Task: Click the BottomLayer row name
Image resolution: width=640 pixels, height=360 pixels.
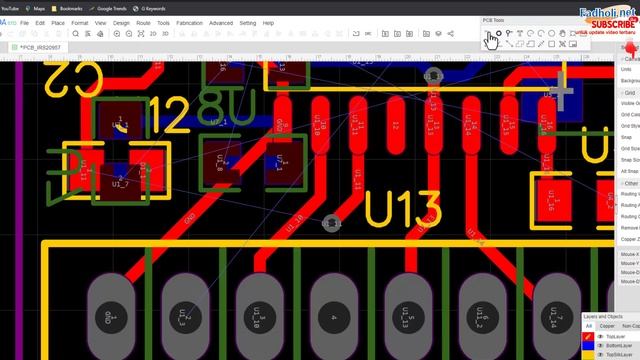Action: (x=619, y=346)
